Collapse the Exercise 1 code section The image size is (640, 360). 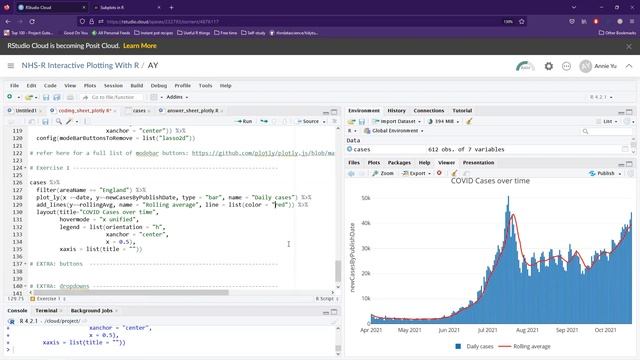coord(25,168)
